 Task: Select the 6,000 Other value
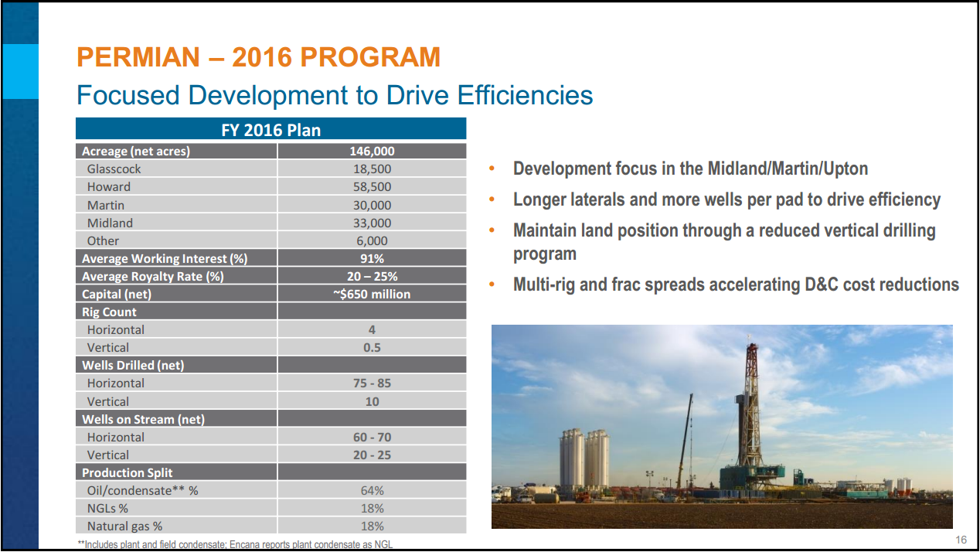click(x=372, y=240)
